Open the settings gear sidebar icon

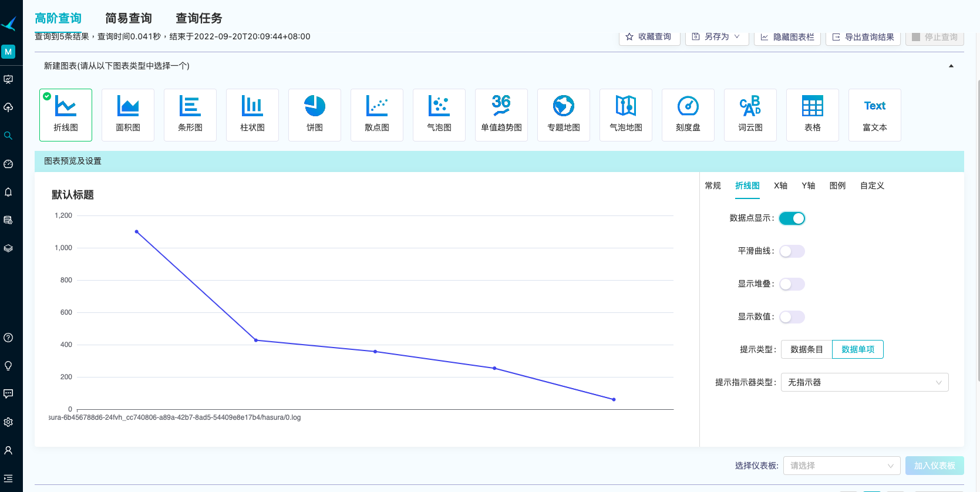[x=8, y=422]
